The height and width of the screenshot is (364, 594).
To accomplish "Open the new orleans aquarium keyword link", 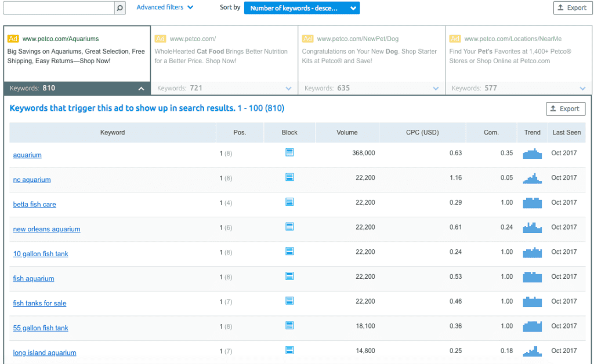I will click(x=46, y=230).
